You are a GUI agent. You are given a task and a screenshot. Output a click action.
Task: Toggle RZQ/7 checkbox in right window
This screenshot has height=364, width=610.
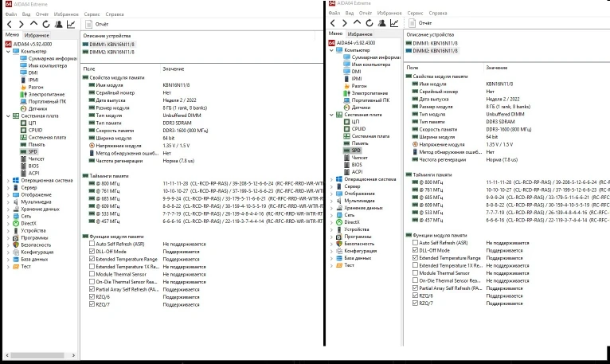[415, 303]
